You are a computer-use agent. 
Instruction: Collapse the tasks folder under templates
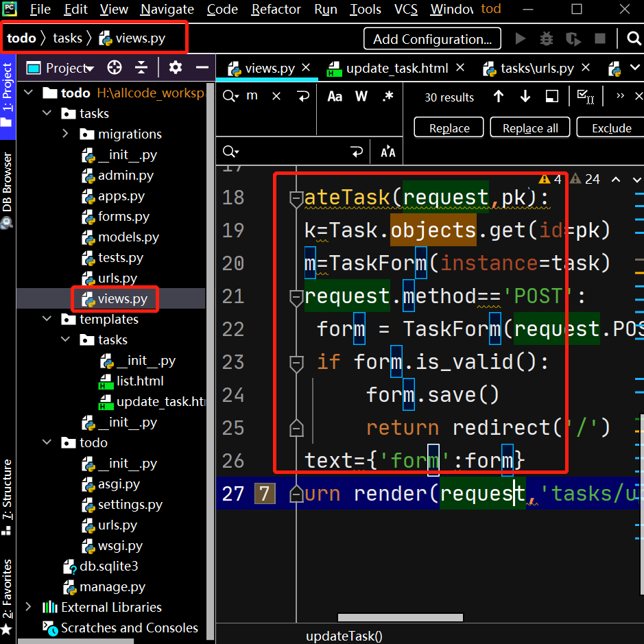click(x=65, y=339)
